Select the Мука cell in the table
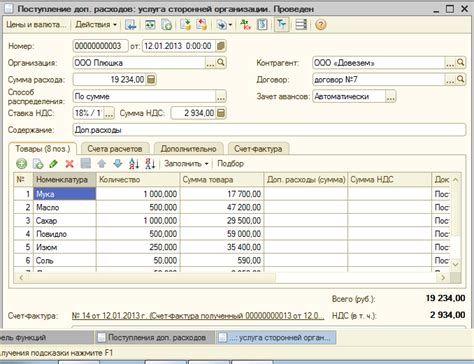The image size is (474, 364). (65, 194)
